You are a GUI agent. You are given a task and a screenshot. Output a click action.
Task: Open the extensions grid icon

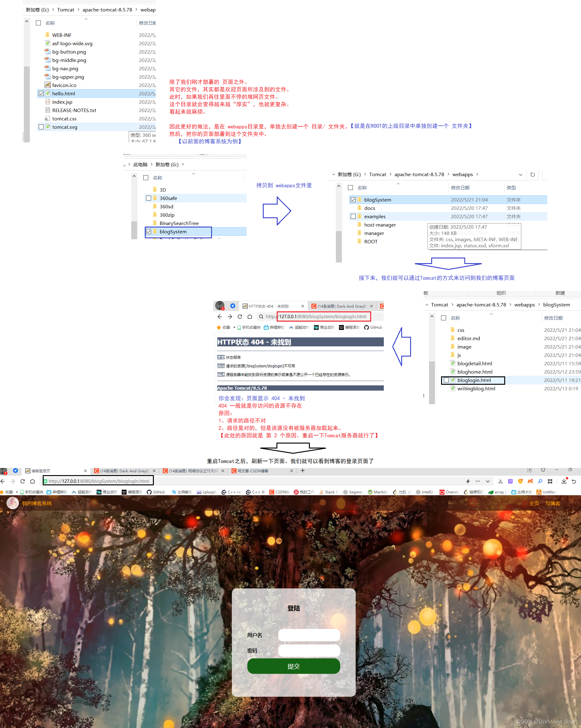[x=550, y=481]
